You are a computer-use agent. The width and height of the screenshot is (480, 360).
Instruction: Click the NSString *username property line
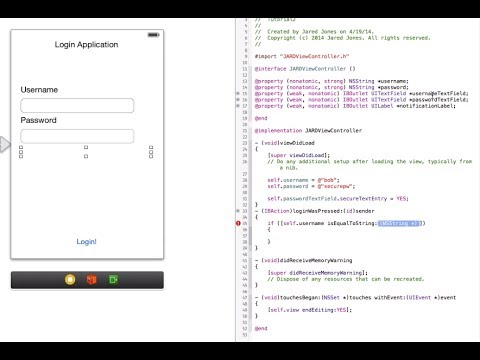click(x=331, y=81)
